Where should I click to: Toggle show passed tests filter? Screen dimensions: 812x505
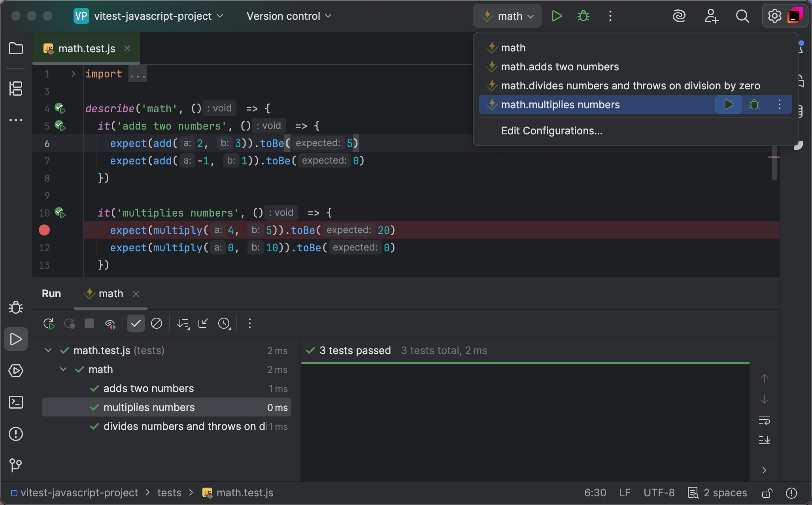click(136, 323)
